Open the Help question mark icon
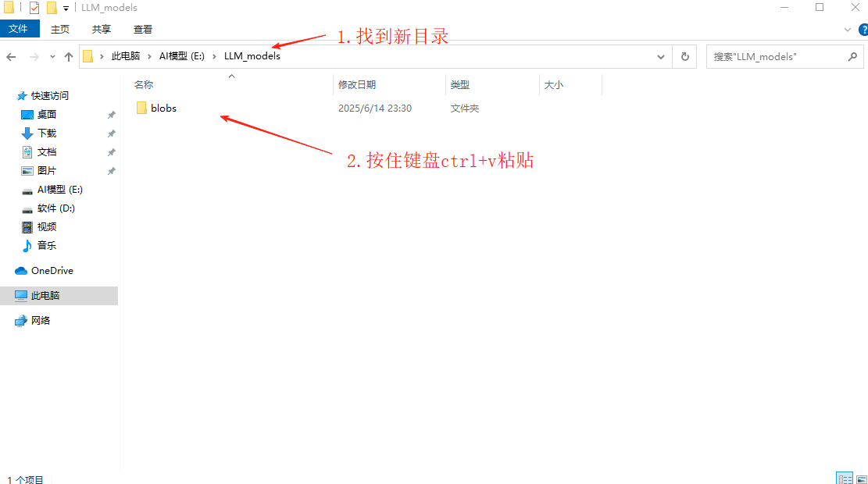The height and width of the screenshot is (484, 868). (x=863, y=30)
